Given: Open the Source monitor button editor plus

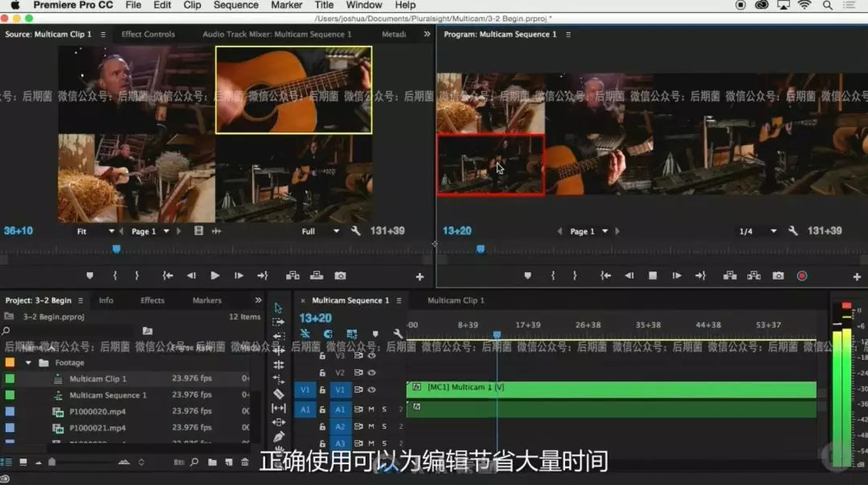Looking at the screenshot, I should coord(420,276).
